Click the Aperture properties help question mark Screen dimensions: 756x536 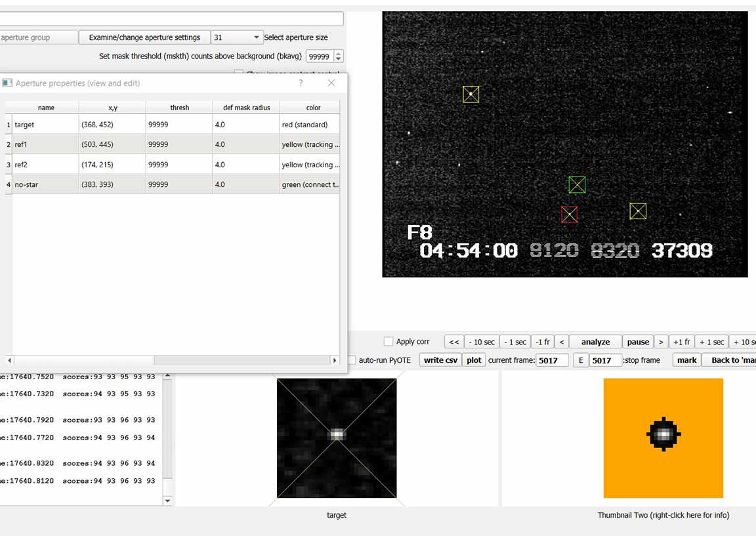coord(301,83)
